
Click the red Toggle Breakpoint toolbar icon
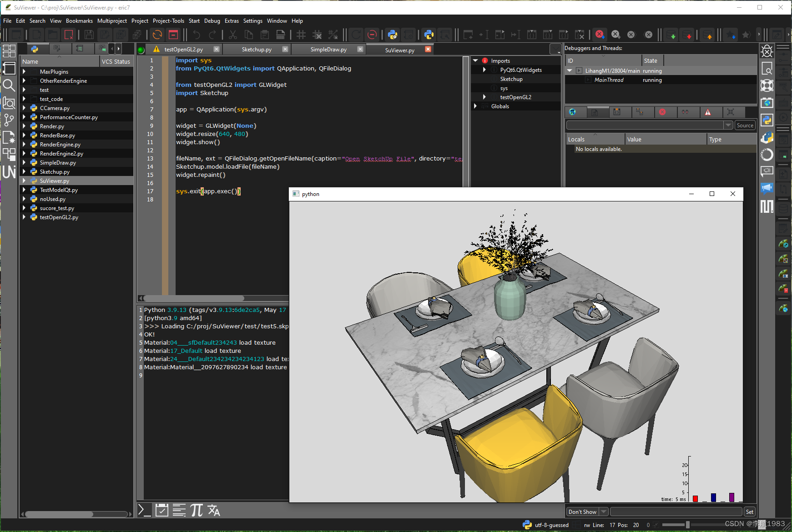tap(600, 35)
